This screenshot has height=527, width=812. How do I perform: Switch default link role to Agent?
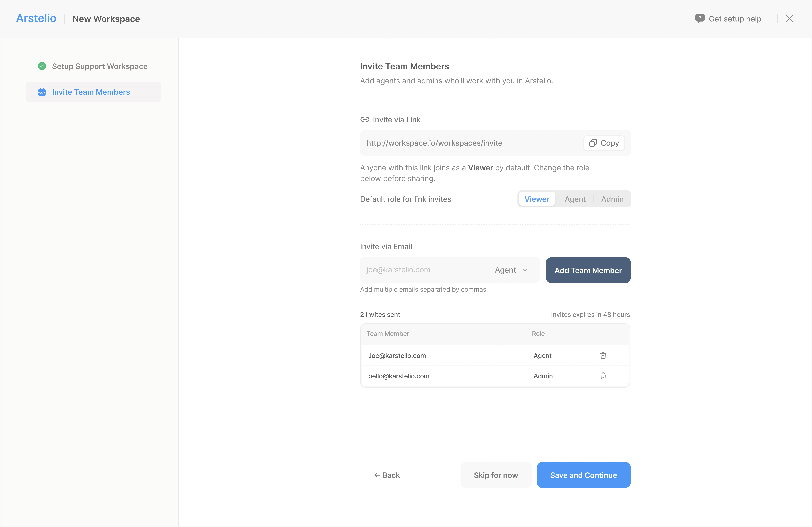[575, 199]
